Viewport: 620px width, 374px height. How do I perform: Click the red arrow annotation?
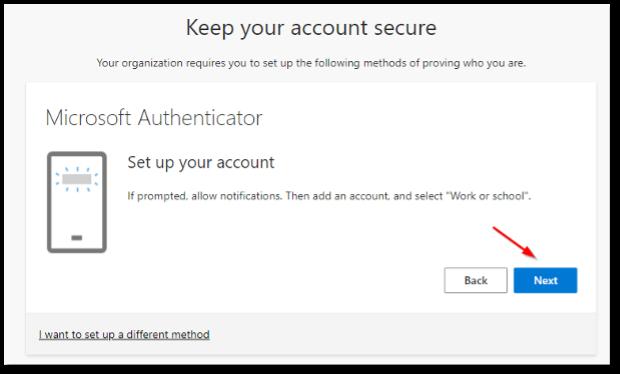[515, 243]
